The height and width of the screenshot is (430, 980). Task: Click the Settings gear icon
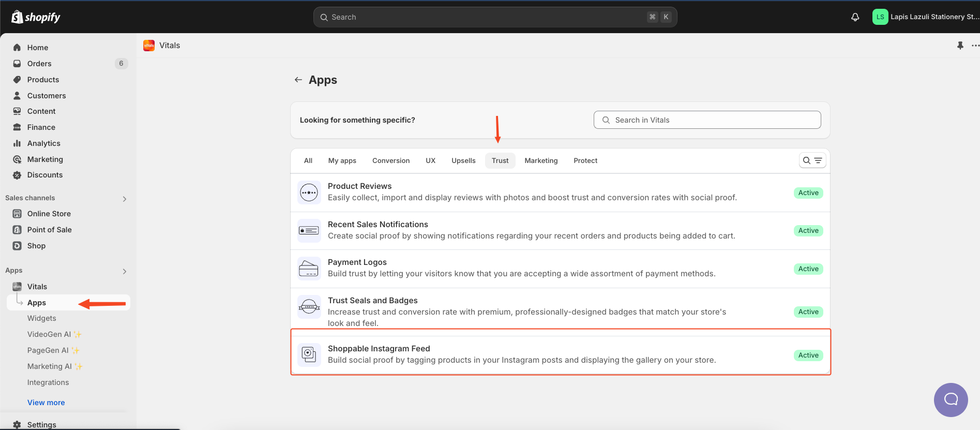[x=17, y=425]
